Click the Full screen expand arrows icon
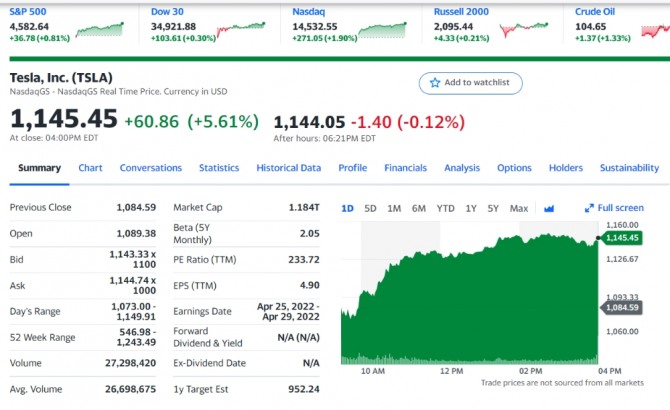Viewport: 670px width, 410px height. pyautogui.click(x=589, y=208)
